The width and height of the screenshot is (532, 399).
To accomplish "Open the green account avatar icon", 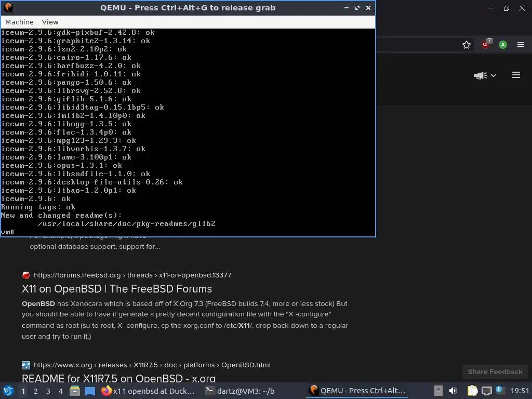I will 503,45.
